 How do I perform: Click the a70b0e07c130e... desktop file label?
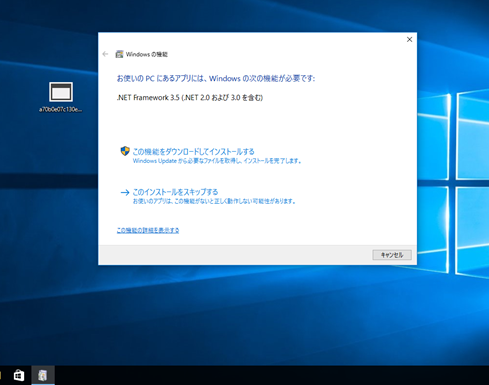pyautogui.click(x=61, y=109)
